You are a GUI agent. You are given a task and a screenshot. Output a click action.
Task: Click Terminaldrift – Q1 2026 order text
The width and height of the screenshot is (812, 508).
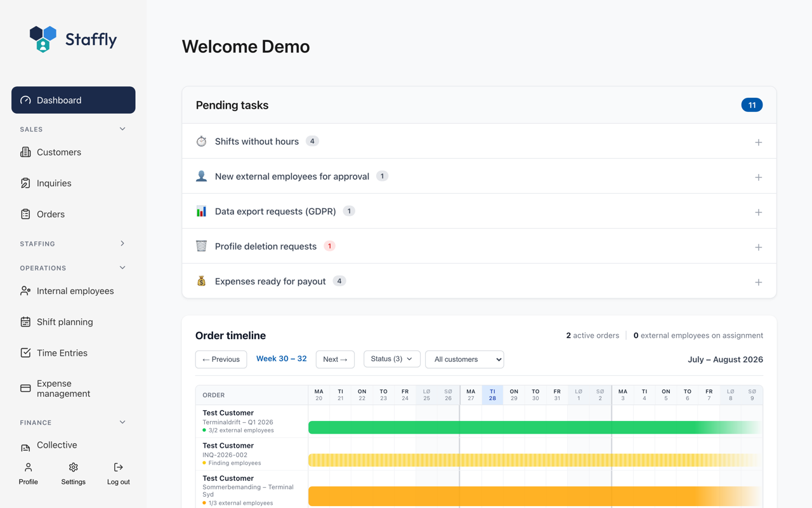tap(238, 422)
